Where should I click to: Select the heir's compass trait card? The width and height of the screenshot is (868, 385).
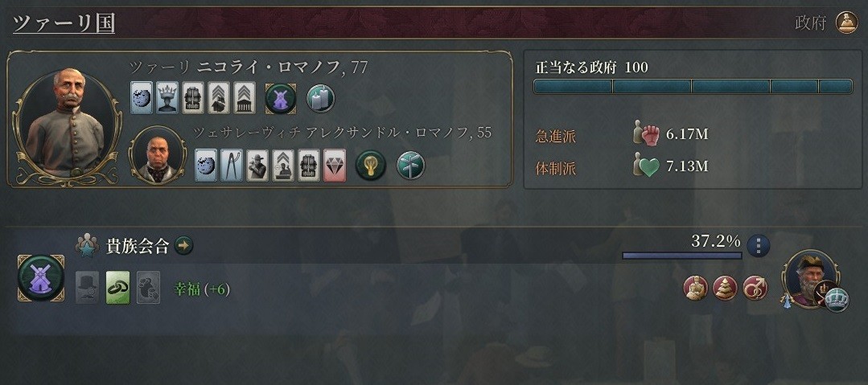(x=232, y=166)
